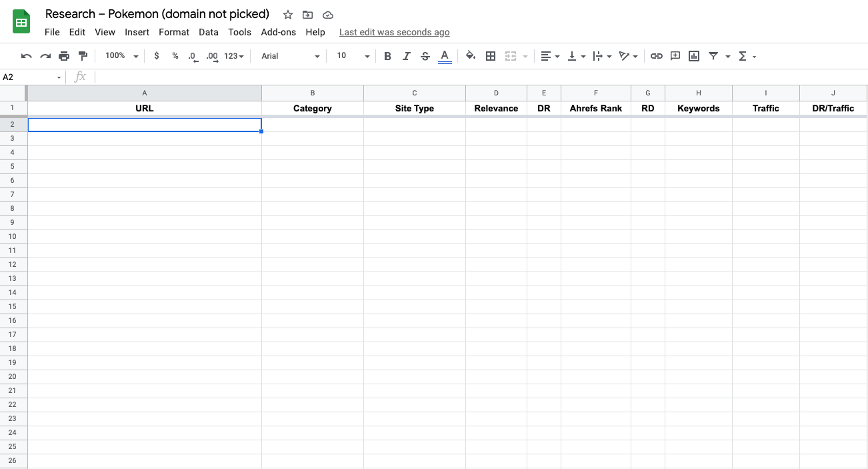Star this spreadsheet

[288, 15]
